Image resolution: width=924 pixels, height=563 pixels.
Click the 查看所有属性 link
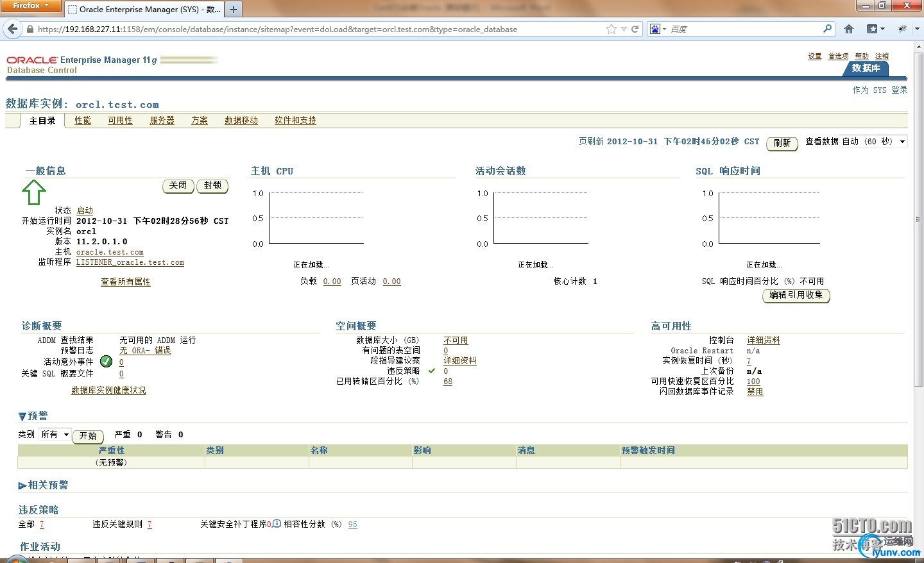(126, 282)
